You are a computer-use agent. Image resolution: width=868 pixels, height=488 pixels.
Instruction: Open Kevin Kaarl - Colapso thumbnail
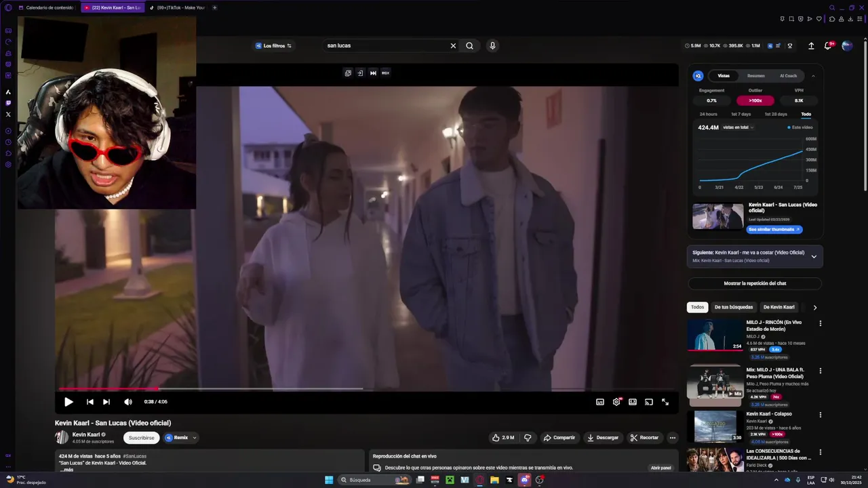pos(715,427)
